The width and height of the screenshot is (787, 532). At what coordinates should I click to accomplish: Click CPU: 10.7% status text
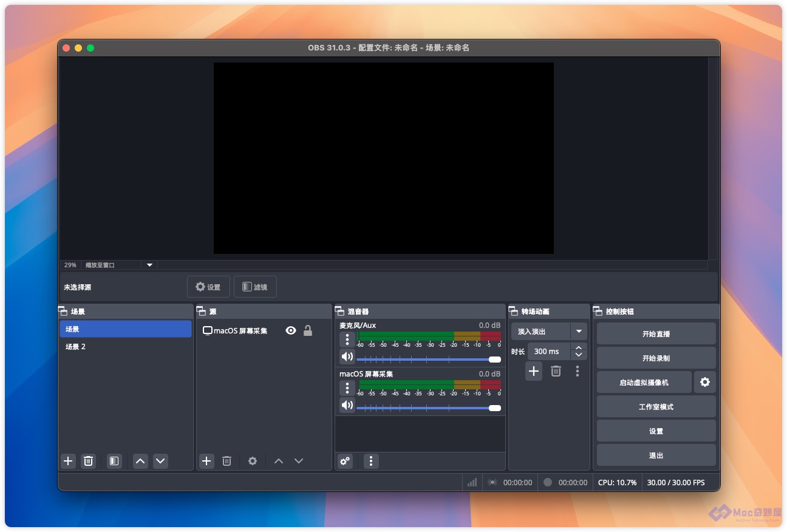(x=618, y=482)
